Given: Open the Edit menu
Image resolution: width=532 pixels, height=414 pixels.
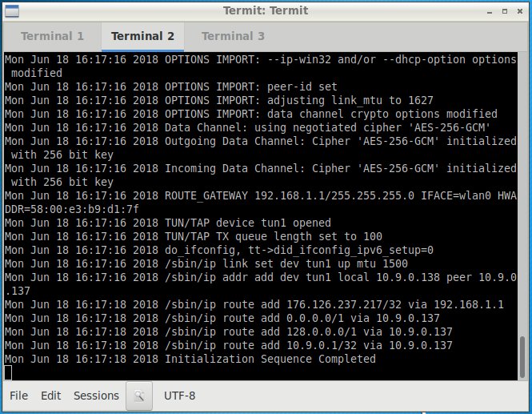Looking at the screenshot, I should [x=51, y=396].
